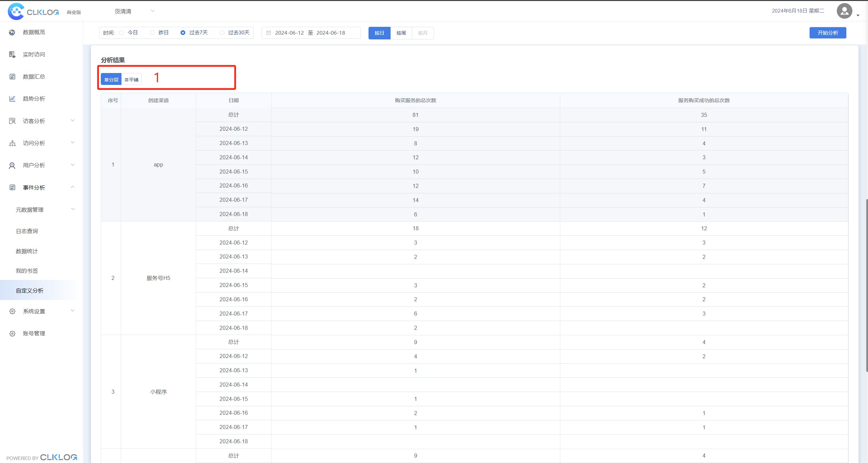Open 日志查询 in the sidebar
Viewport: 868px width, 463px height.
point(27,231)
